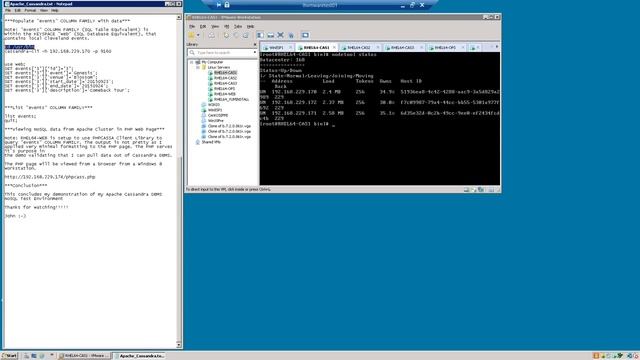Switch to the RHEL64-CAS2 tab
Screen dimensions: 640x360
(358, 48)
